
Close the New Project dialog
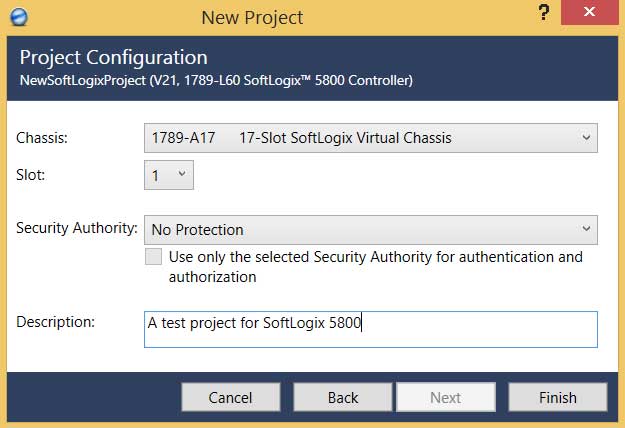589,12
